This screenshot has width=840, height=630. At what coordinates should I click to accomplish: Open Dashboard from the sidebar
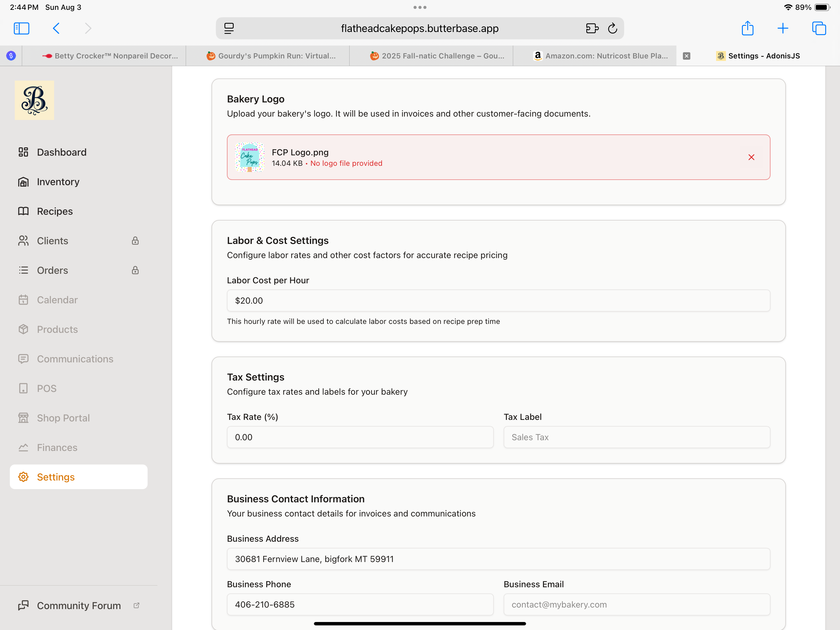[x=61, y=152]
